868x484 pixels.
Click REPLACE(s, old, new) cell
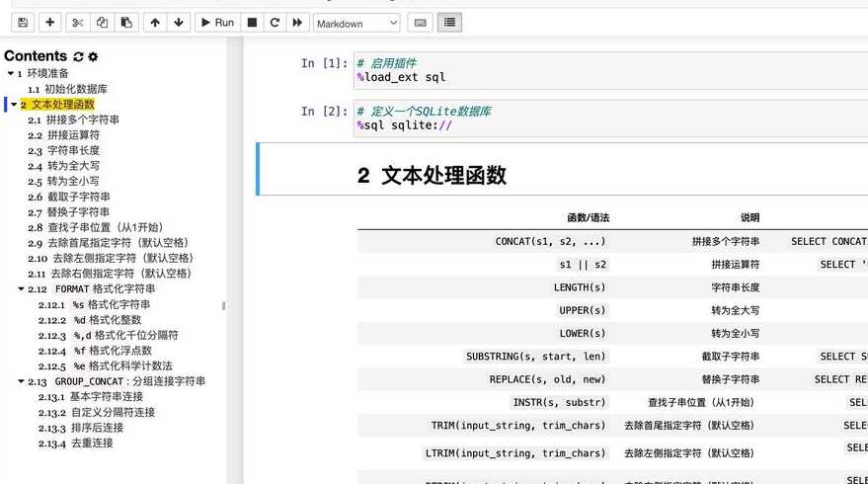(547, 379)
